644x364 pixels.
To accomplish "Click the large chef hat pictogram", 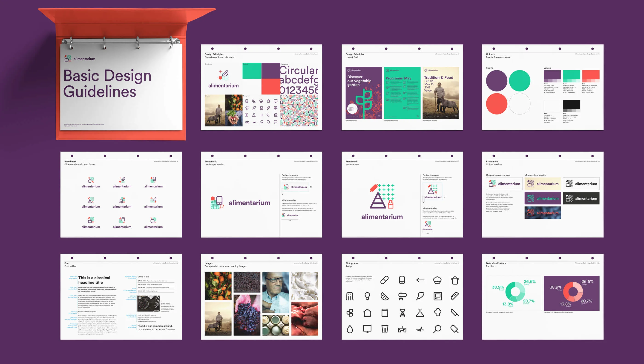I will tap(437, 313).
